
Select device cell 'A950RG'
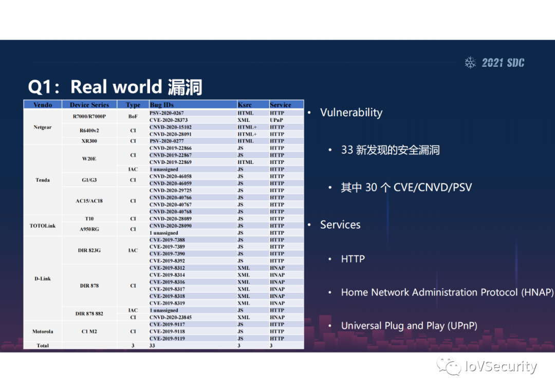point(89,229)
